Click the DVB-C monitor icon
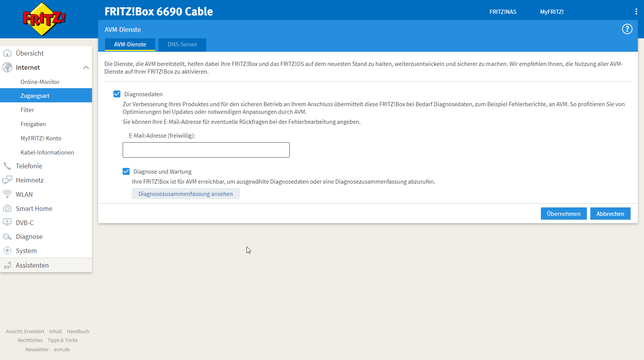The height and width of the screenshot is (360, 644). [7, 222]
